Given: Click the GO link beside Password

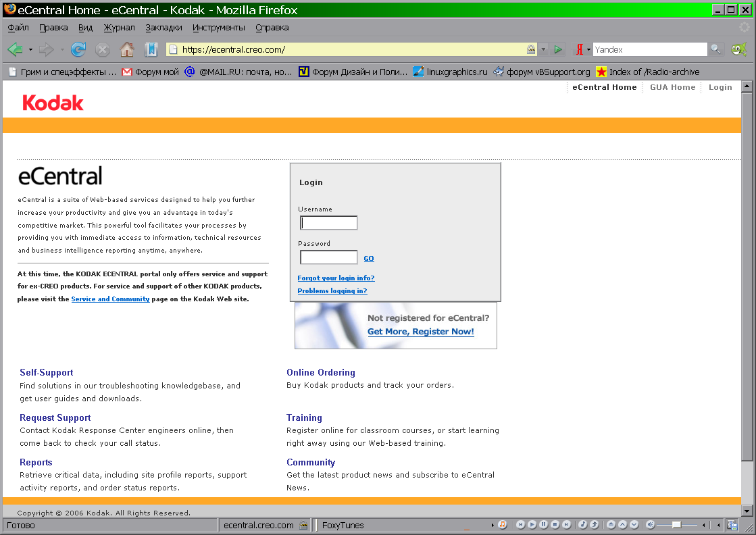Looking at the screenshot, I should pos(369,258).
